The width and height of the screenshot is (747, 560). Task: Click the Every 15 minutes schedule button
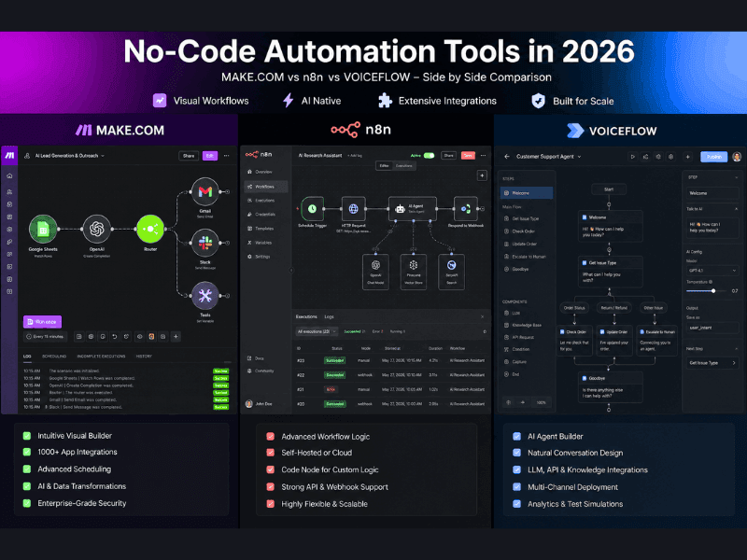tap(46, 337)
